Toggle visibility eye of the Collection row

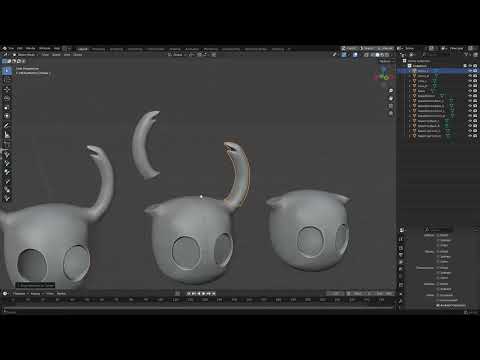[x=470, y=66]
